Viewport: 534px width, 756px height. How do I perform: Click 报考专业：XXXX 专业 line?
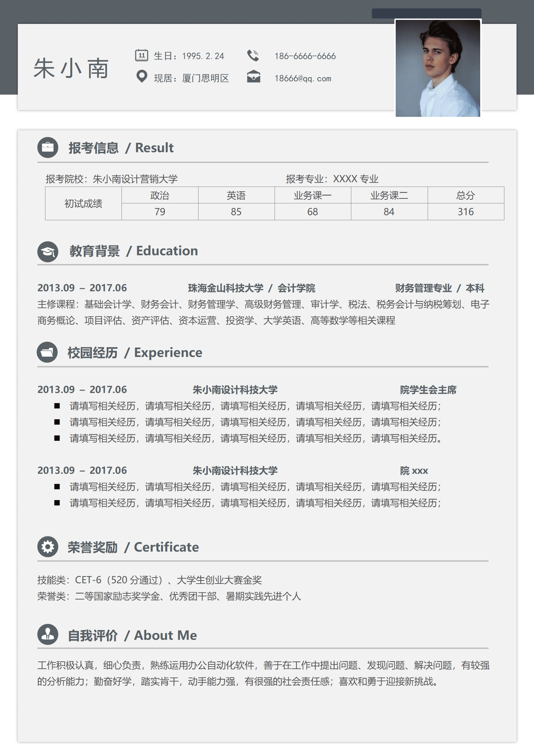click(x=332, y=179)
